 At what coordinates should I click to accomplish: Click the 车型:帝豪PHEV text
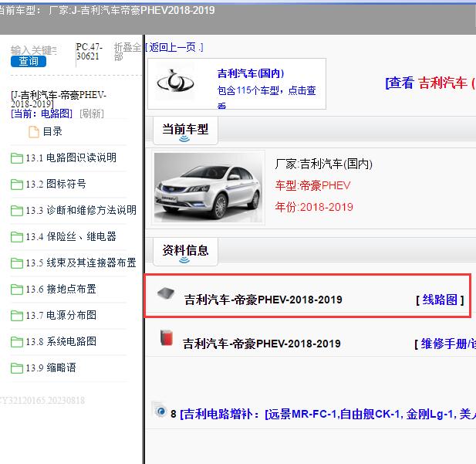(x=312, y=185)
